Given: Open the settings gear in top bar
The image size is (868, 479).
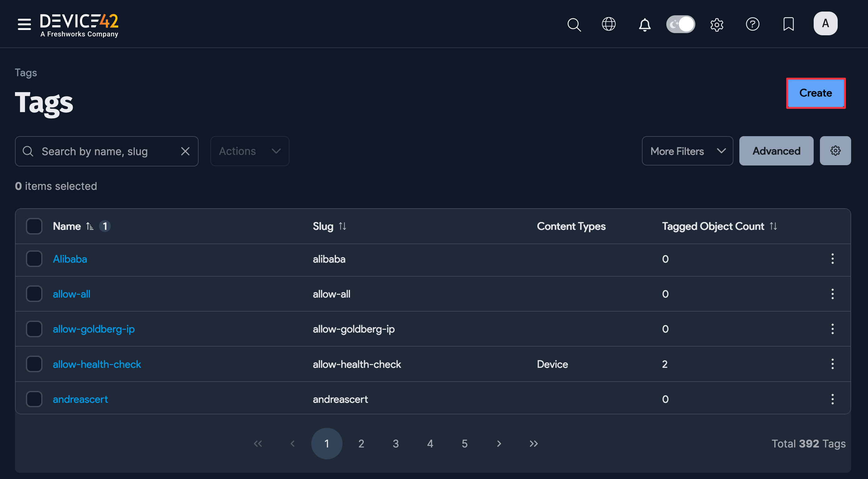Looking at the screenshot, I should click(x=717, y=24).
